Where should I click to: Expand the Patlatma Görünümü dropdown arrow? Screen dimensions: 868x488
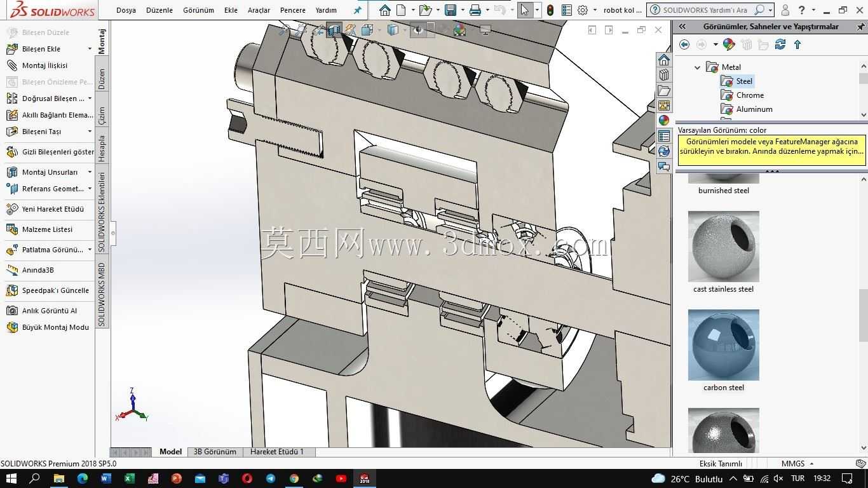(90, 250)
